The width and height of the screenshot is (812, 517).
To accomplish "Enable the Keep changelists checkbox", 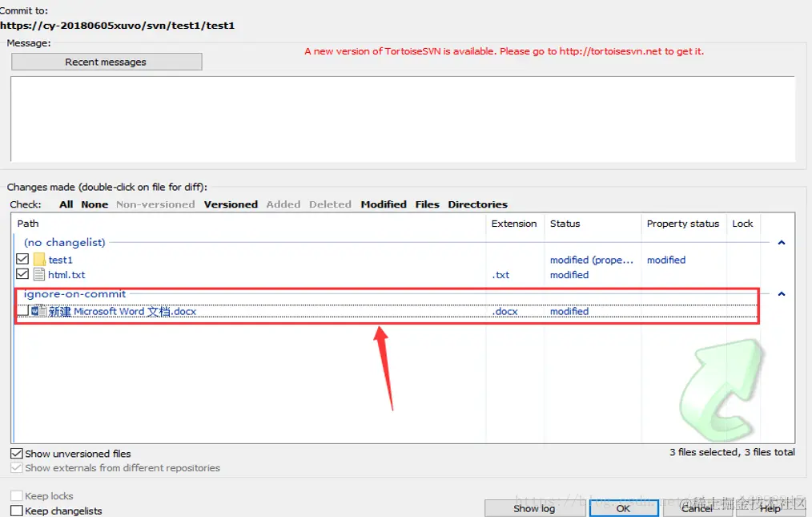I will coord(17,511).
